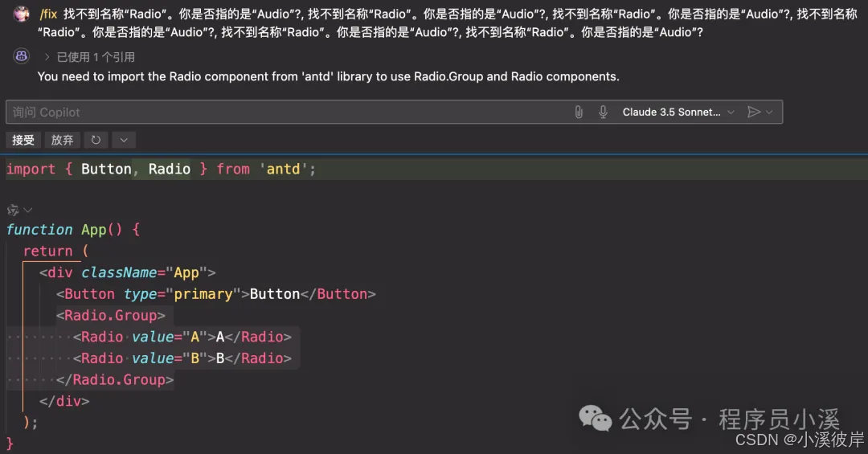Click the closing </Radio.Group> tag
868x454 pixels.
[115, 380]
